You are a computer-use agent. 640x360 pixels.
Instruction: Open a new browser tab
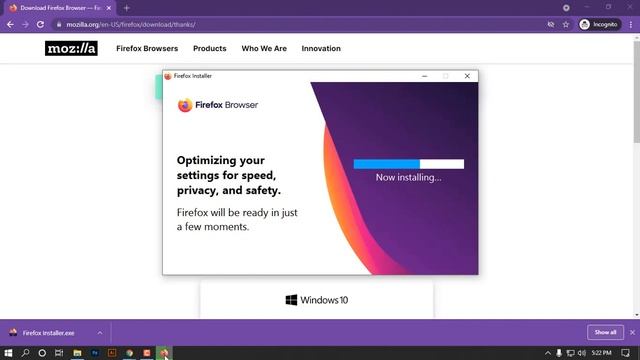(127, 8)
